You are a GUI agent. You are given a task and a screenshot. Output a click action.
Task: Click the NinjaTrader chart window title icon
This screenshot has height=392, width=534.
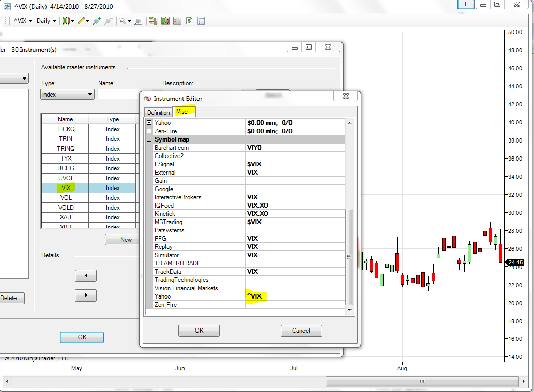tap(7, 6)
